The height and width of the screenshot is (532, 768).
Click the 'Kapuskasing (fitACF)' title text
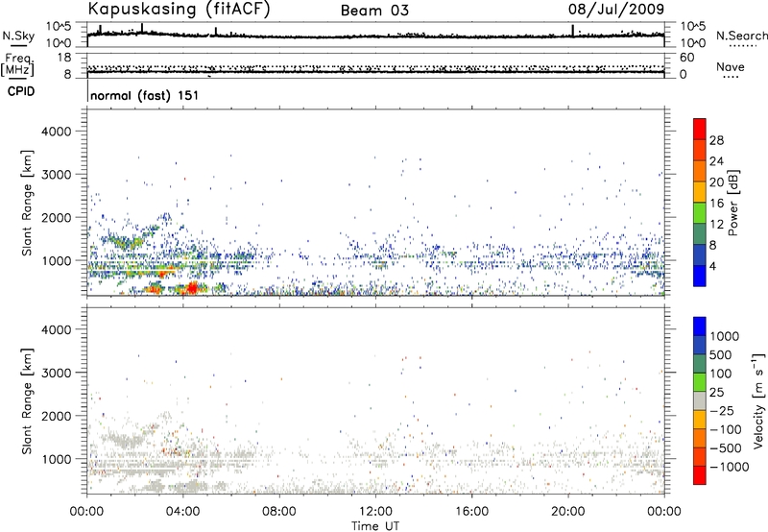179,9
